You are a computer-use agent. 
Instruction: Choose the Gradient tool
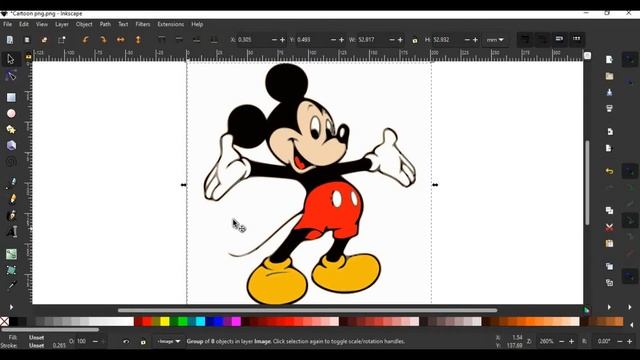11,254
